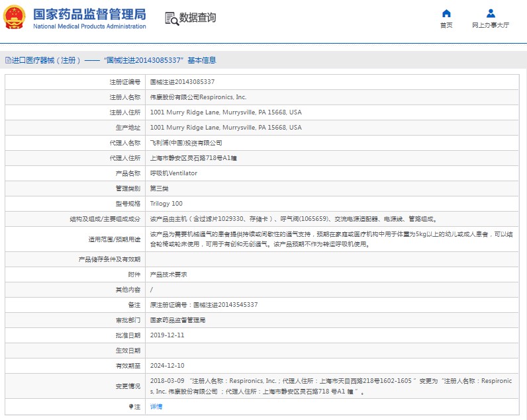
Task: Click the 数据查询 heading
Action: coord(197,18)
